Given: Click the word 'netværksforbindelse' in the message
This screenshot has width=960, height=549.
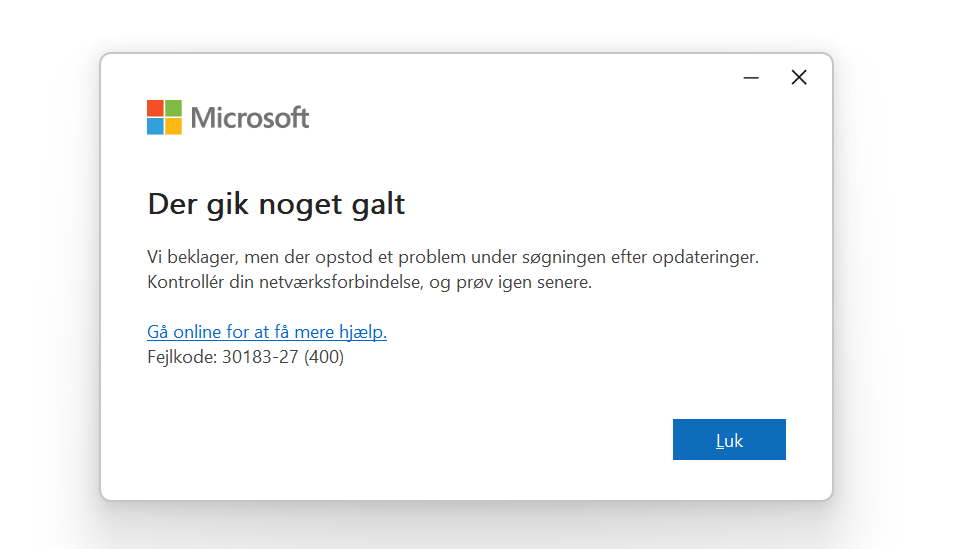Looking at the screenshot, I should [342, 282].
